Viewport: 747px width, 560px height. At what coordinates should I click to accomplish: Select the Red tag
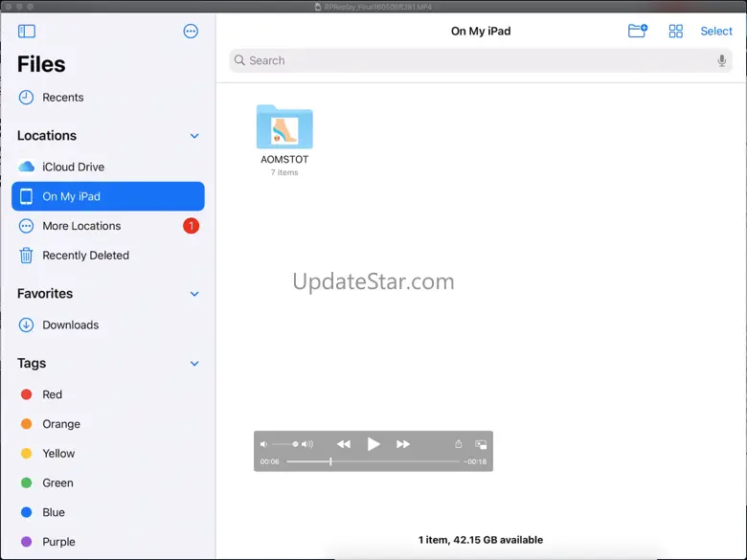pyautogui.click(x=52, y=394)
